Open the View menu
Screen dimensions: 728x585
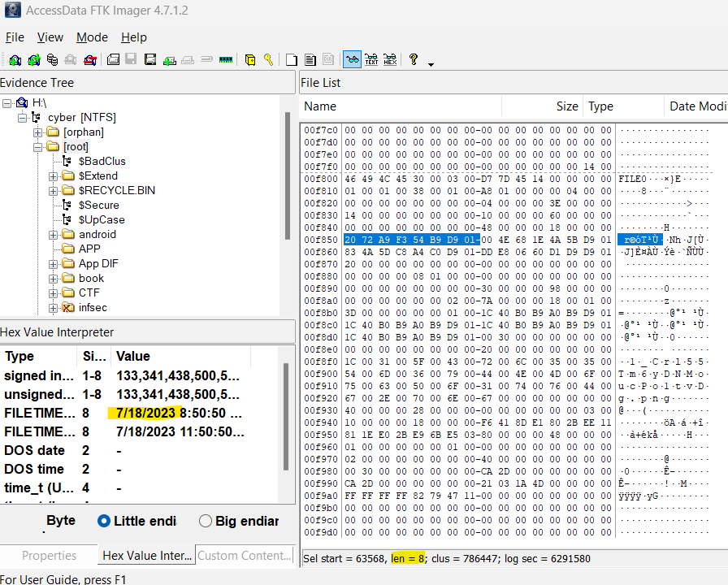pyautogui.click(x=50, y=37)
